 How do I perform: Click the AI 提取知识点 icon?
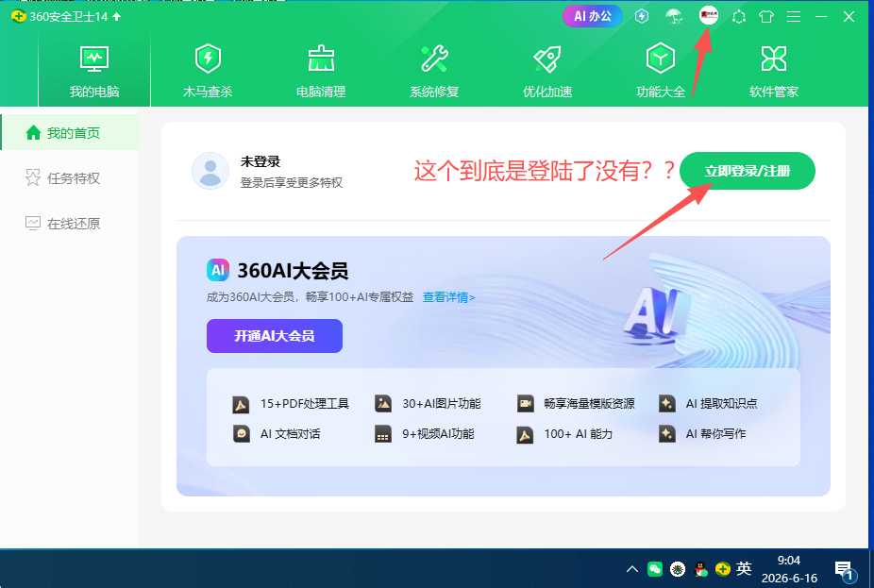(x=666, y=404)
